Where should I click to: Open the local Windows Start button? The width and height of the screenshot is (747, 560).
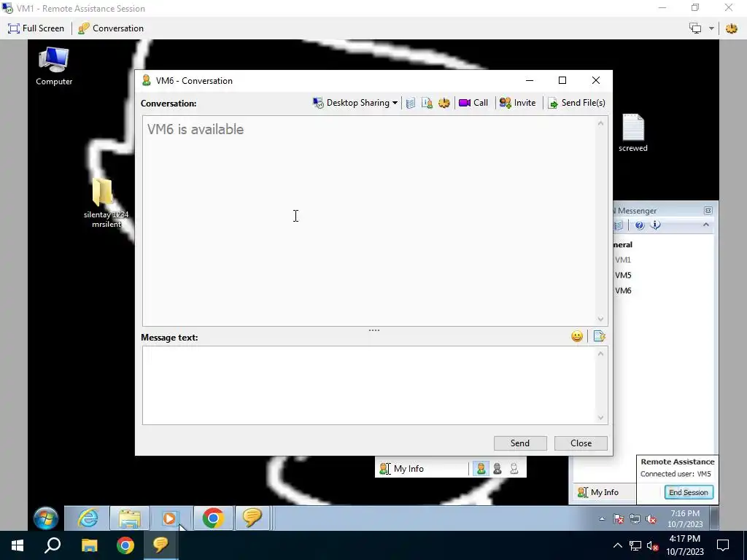click(18, 545)
